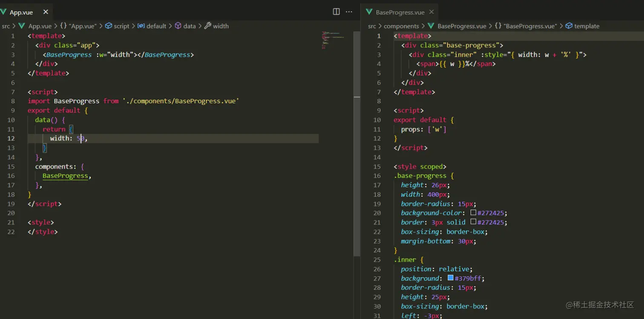Click the data() method on line 10
Image resolution: width=644 pixels, height=319 pixels.
[46, 120]
